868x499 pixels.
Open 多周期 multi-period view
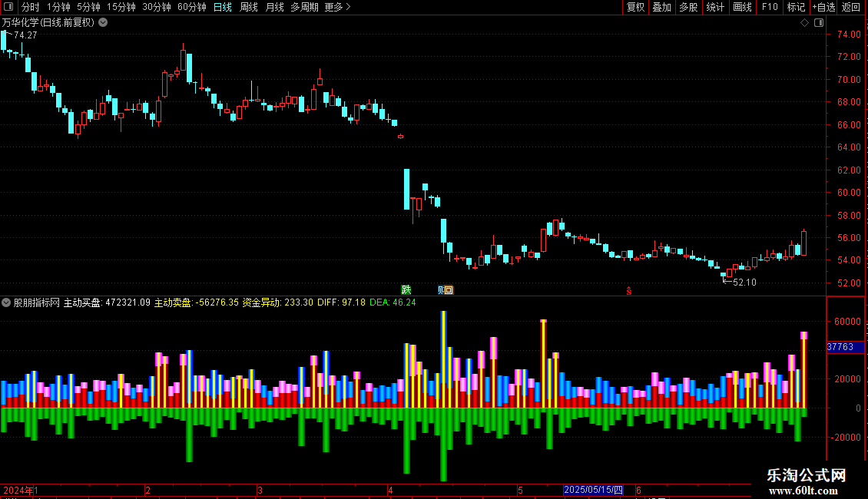click(304, 7)
